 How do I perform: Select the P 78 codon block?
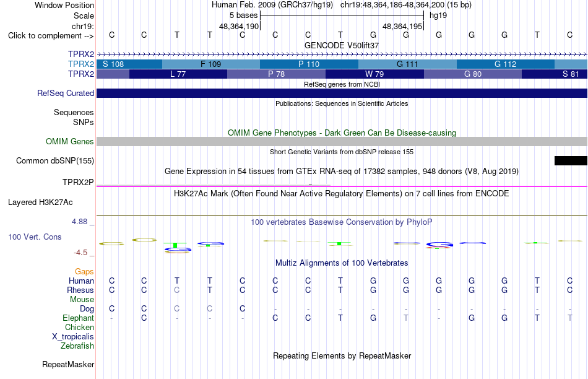tap(277, 74)
